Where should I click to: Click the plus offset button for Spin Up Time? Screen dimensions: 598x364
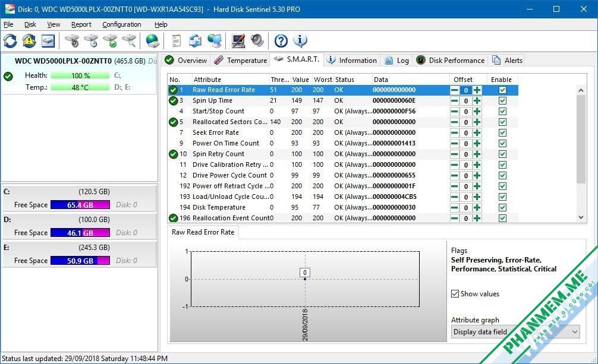coord(477,100)
